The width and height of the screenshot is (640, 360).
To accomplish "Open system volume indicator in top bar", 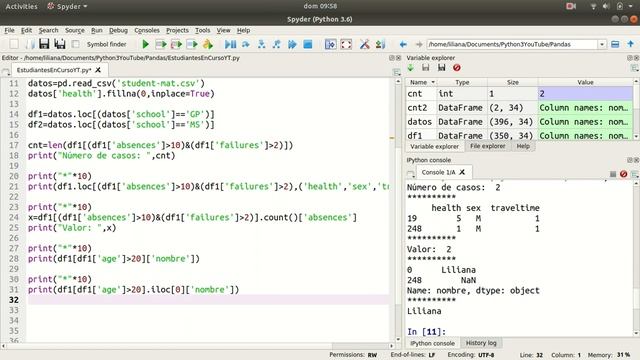I will pyautogui.click(x=606, y=6).
